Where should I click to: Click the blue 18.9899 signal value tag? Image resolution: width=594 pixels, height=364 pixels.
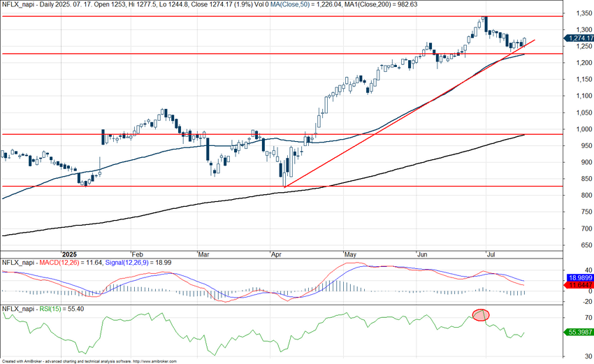pyautogui.click(x=580, y=278)
